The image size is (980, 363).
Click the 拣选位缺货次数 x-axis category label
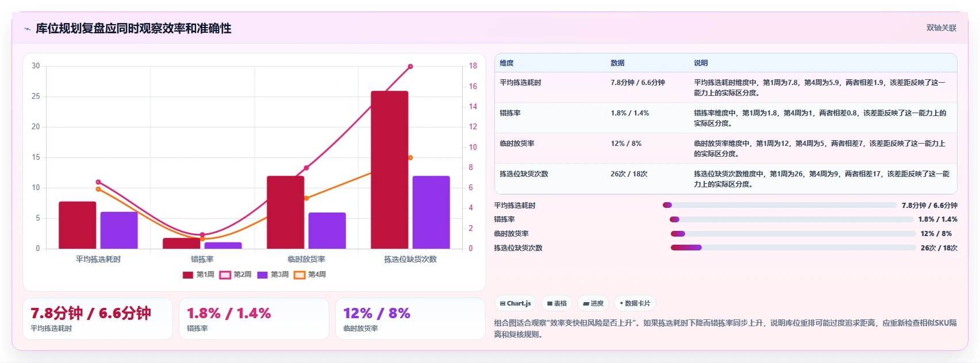(410, 260)
